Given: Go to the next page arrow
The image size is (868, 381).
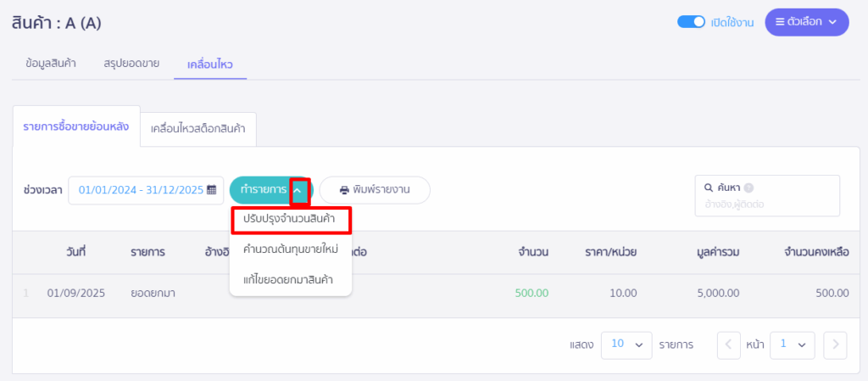Looking at the screenshot, I should click(835, 345).
